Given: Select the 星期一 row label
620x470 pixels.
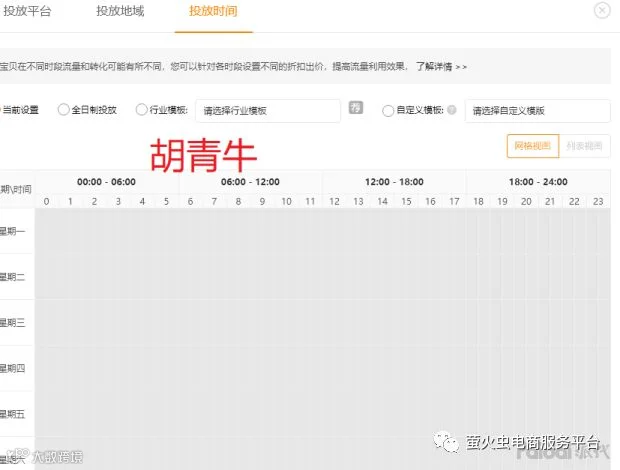Looking at the screenshot, I should (13, 231).
